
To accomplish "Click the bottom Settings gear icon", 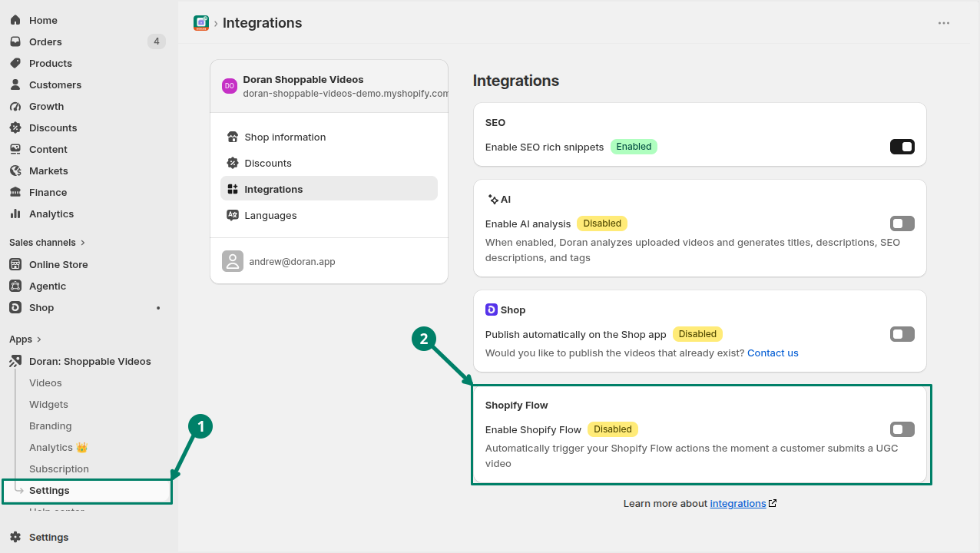I will coord(15,537).
